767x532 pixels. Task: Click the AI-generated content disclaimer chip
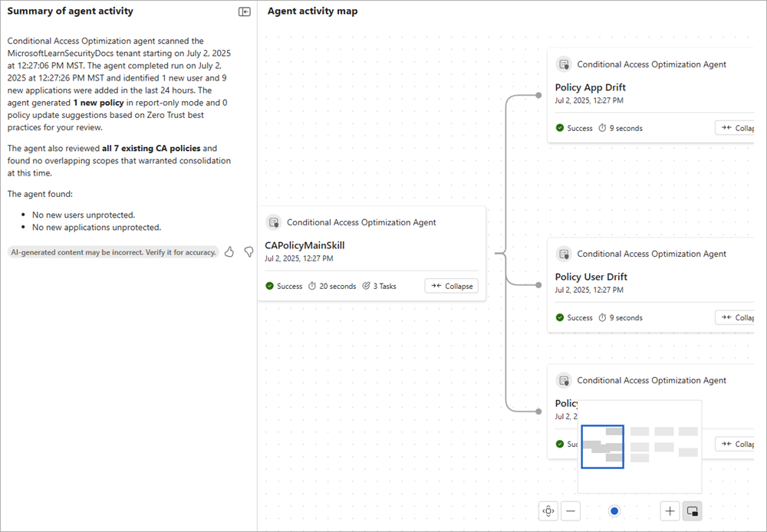(114, 251)
